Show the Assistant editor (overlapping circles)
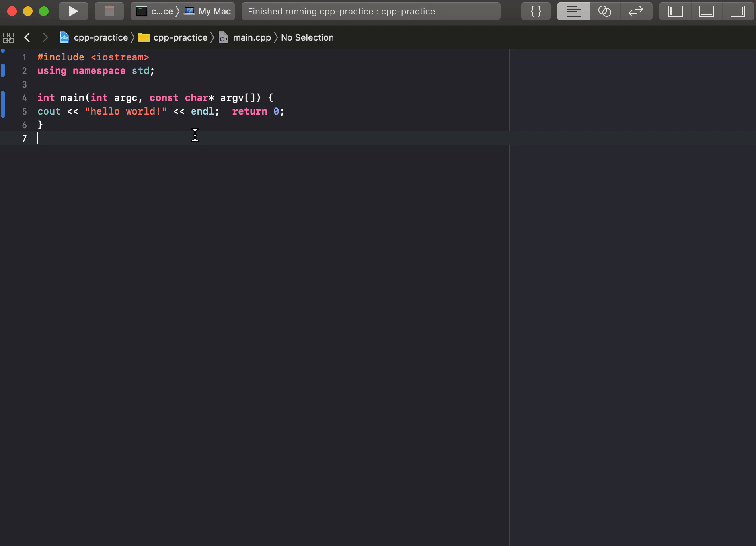Image resolution: width=756 pixels, height=546 pixels. [x=605, y=11]
